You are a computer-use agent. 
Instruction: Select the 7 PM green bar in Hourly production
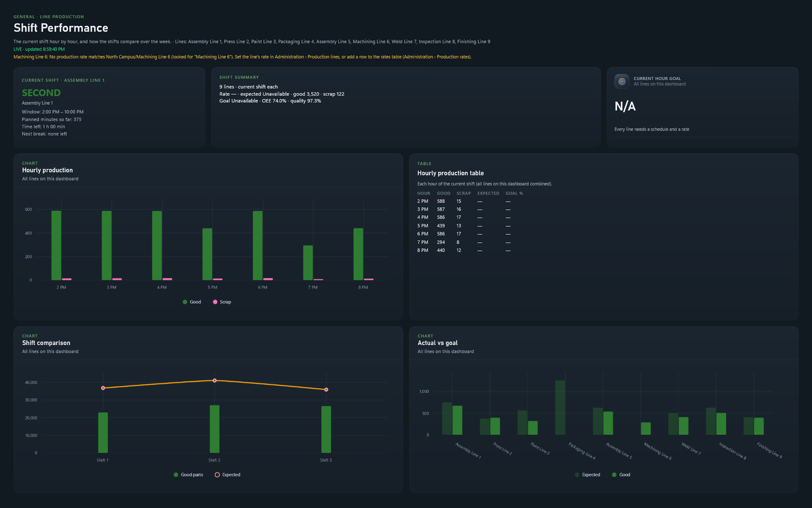coord(308,263)
